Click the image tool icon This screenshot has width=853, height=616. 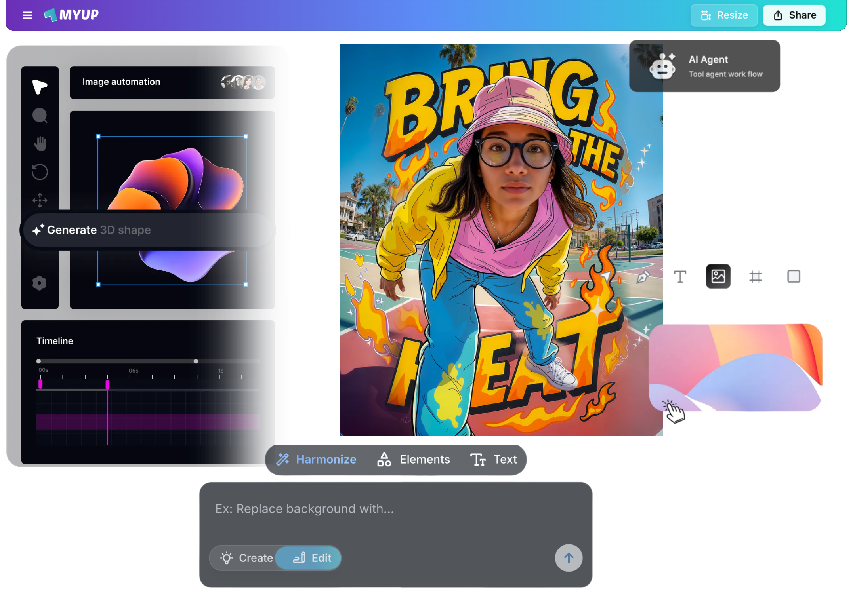pyautogui.click(x=718, y=276)
